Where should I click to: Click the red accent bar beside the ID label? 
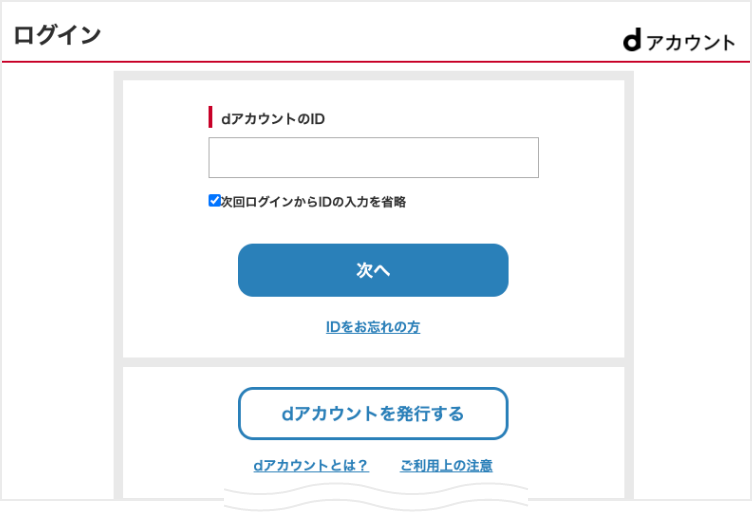tap(210, 117)
